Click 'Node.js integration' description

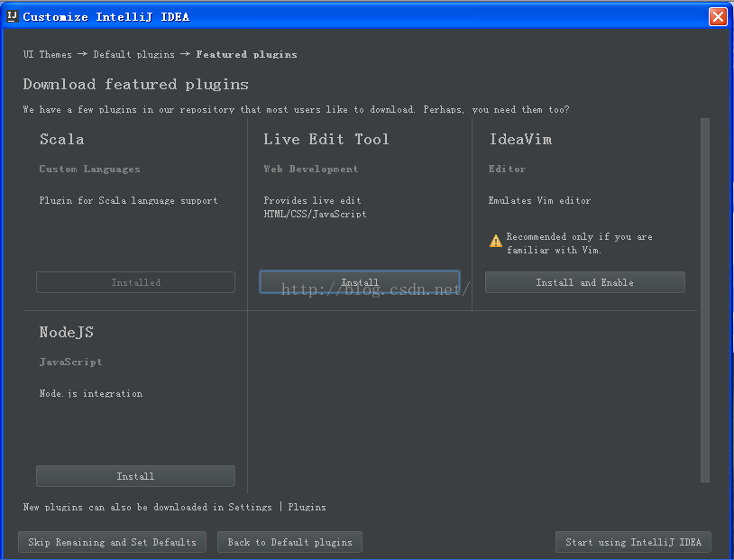click(91, 394)
